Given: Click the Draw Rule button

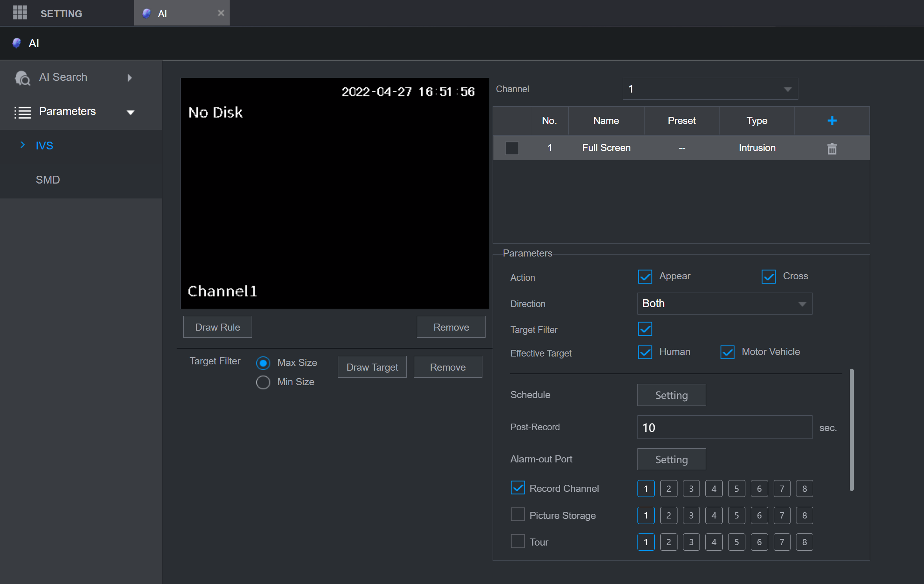Looking at the screenshot, I should (217, 327).
